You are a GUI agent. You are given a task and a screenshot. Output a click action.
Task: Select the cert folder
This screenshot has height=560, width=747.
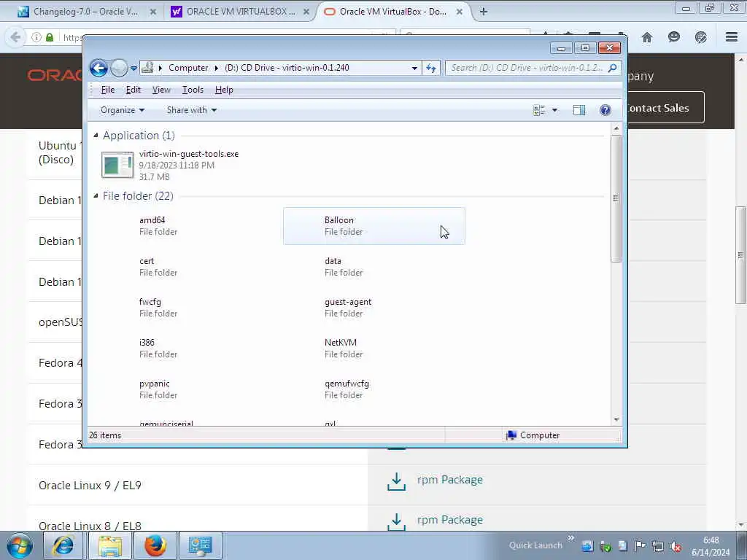point(190,267)
